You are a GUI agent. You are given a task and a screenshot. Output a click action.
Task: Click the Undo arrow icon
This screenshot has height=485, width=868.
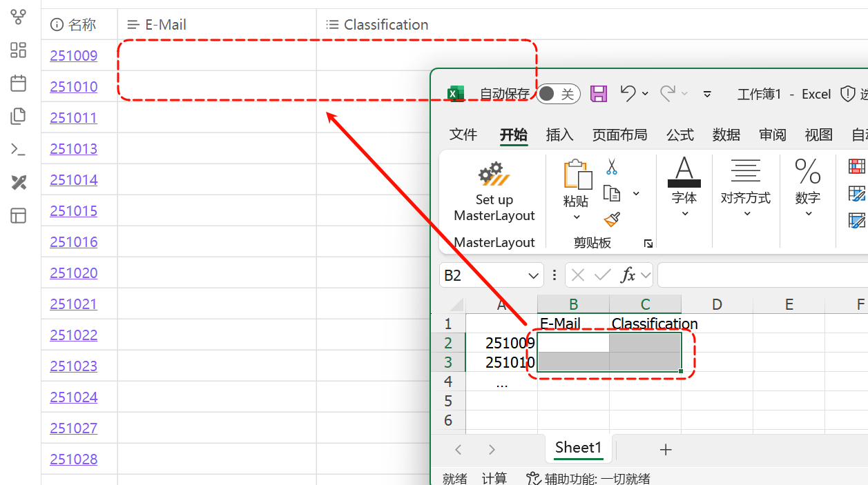pos(628,93)
